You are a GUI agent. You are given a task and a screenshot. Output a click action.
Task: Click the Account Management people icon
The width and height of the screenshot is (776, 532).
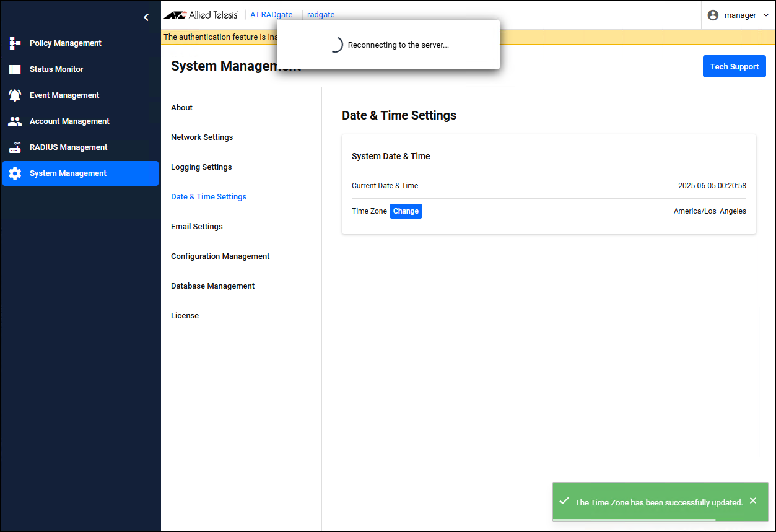[15, 121]
